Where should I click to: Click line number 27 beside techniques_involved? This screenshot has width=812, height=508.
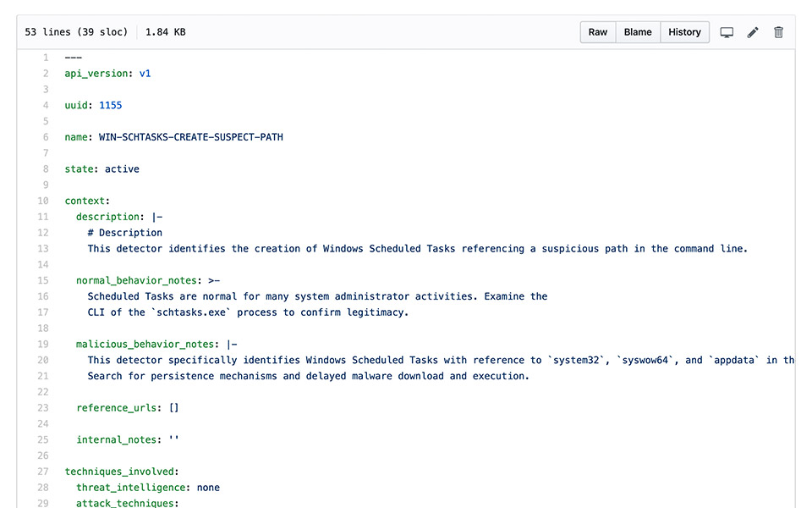click(43, 472)
